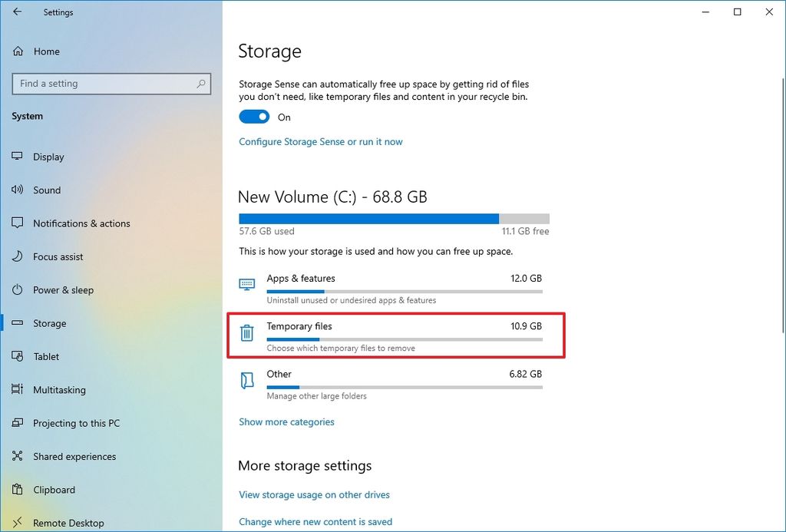Click the folder icon next to Other
The width and height of the screenshot is (786, 532).
point(246,381)
